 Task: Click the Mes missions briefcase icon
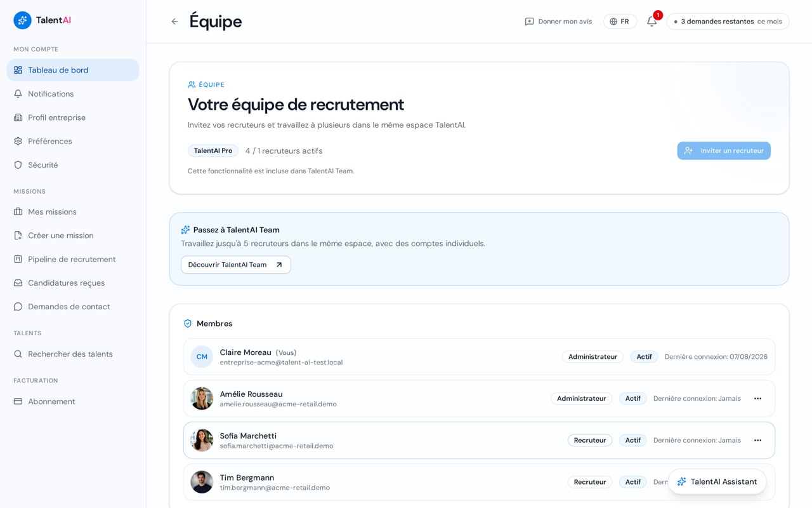pyautogui.click(x=18, y=212)
